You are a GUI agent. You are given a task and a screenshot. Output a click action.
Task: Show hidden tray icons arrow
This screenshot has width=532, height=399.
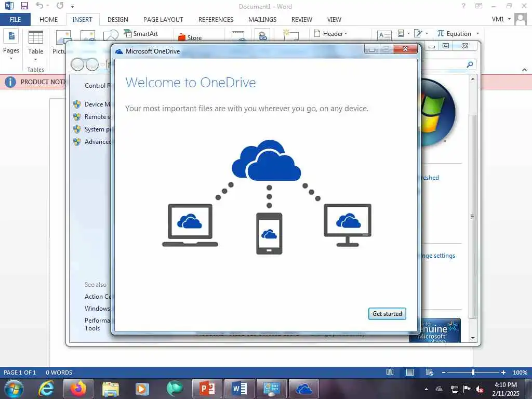tap(426, 389)
